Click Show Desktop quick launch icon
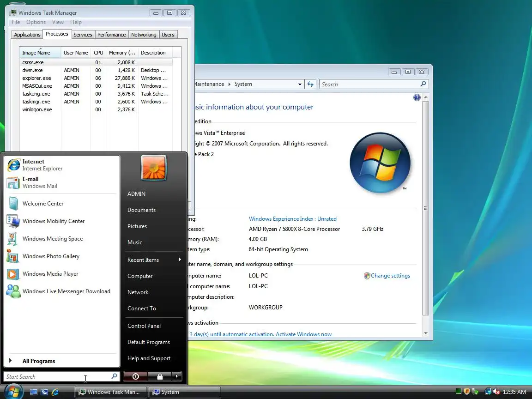Screen dimensions: 532x399 [34, 392]
